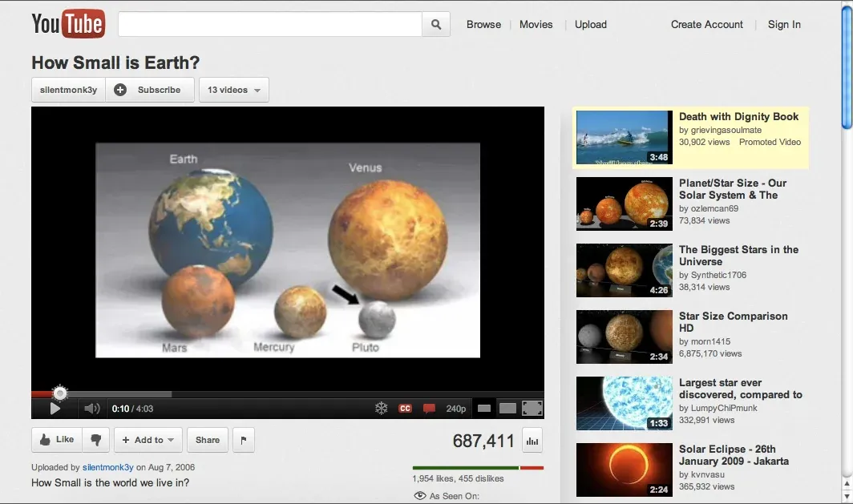Like the video with the thumbs up button
853x504 pixels.
pyautogui.click(x=57, y=440)
